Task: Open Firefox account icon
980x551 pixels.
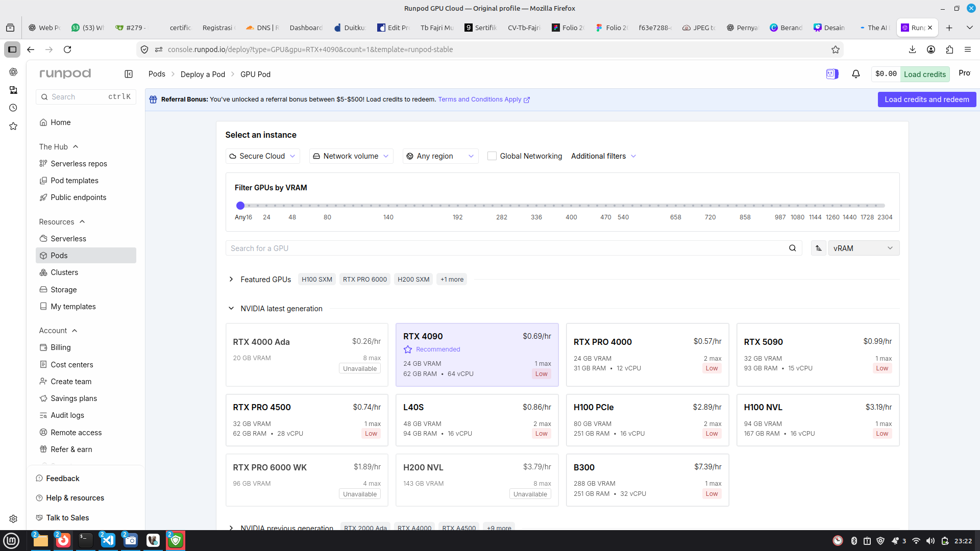Action: click(931, 49)
